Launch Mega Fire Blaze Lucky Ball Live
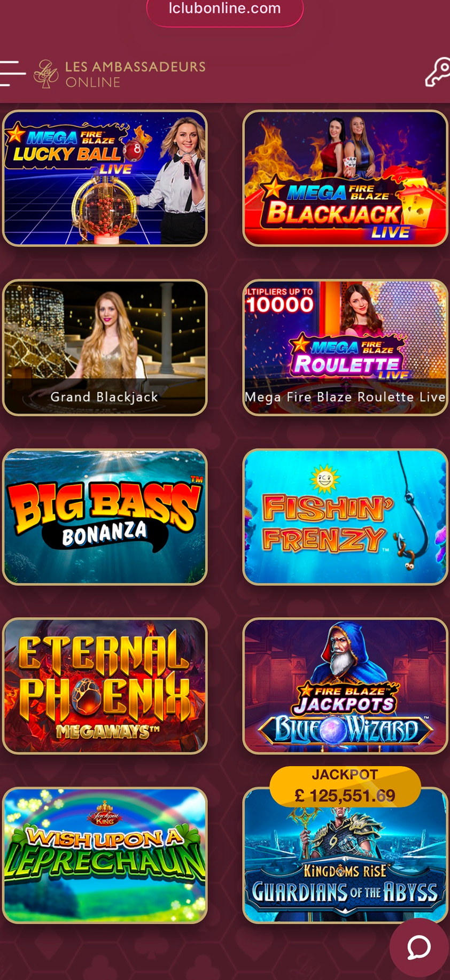 coord(105,178)
